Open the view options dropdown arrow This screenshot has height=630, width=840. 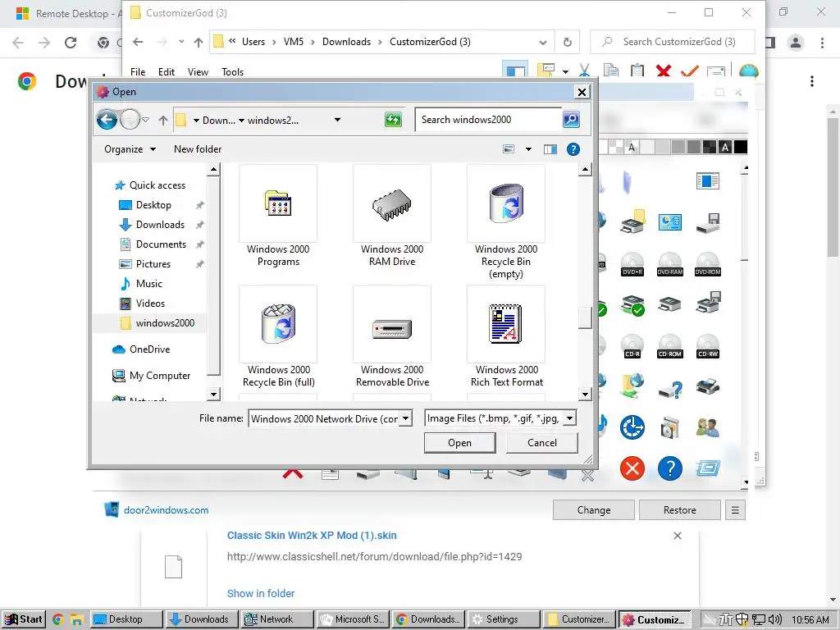click(529, 149)
